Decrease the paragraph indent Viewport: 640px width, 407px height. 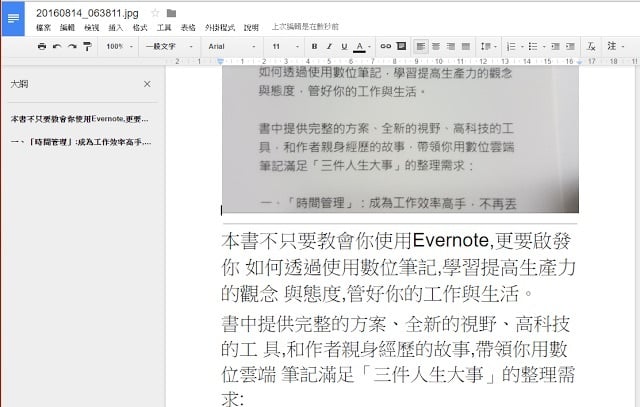point(555,47)
